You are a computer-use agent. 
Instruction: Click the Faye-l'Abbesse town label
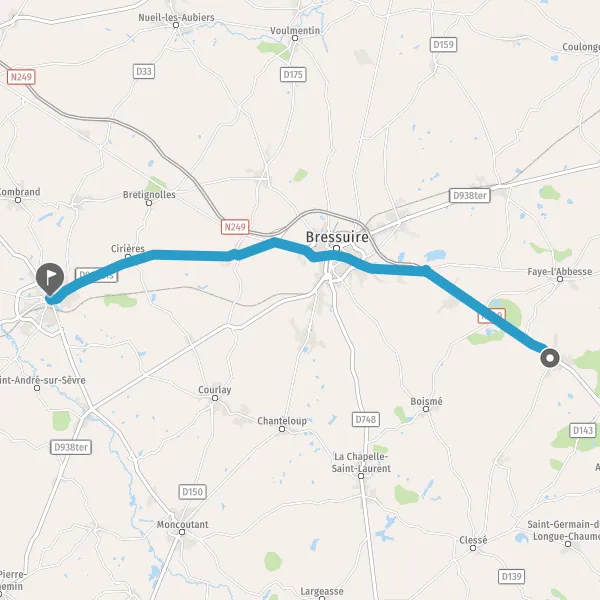click(560, 272)
